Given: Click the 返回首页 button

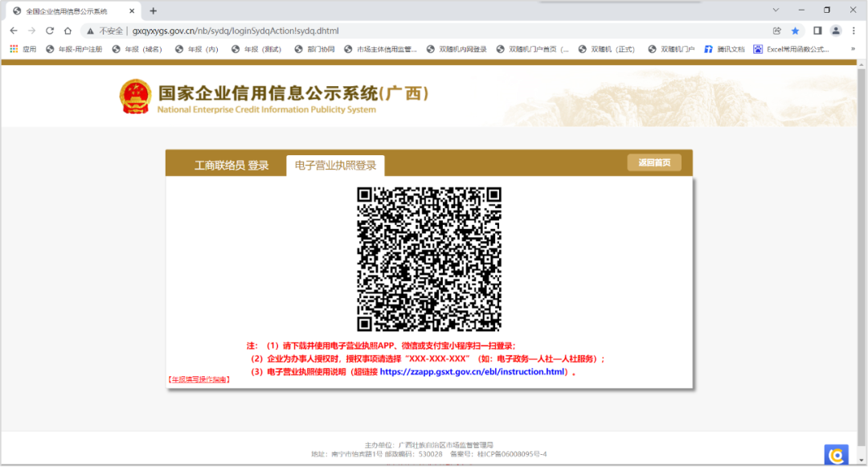Looking at the screenshot, I should (654, 162).
